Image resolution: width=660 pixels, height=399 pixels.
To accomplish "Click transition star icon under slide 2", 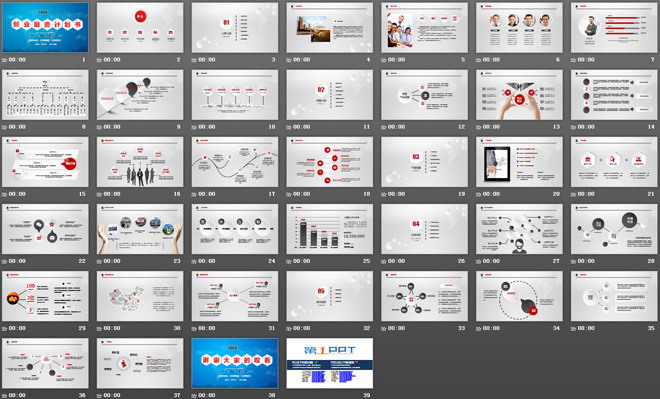I will coord(99,60).
